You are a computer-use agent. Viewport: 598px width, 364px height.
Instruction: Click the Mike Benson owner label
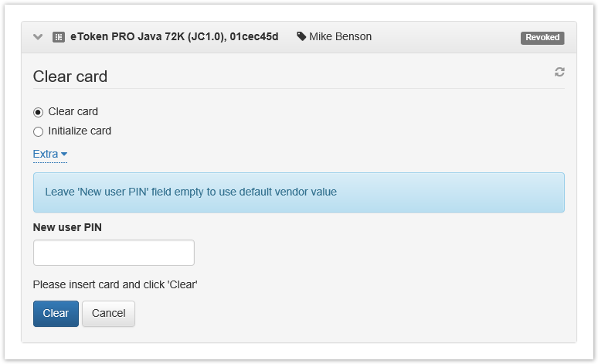coord(340,36)
